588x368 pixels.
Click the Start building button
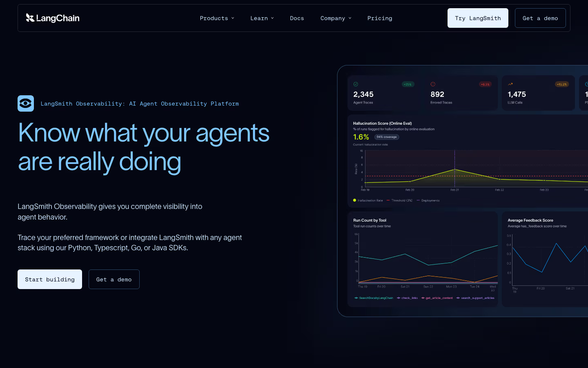50,279
